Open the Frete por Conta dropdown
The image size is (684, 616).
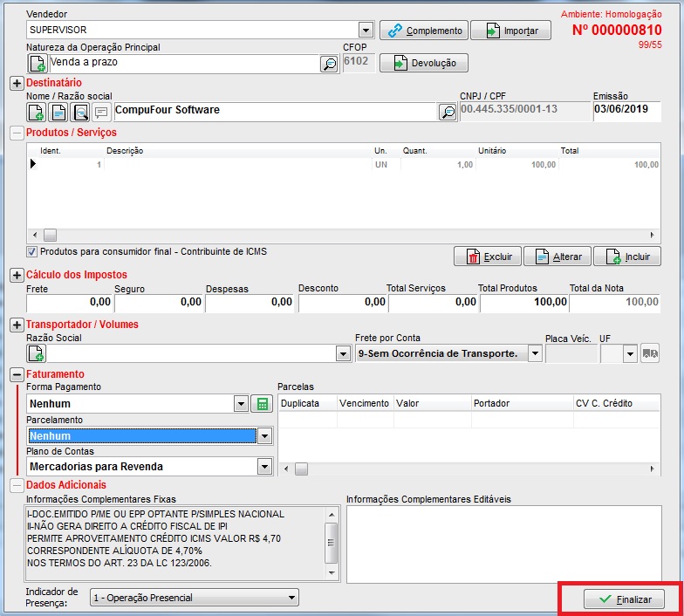(534, 353)
